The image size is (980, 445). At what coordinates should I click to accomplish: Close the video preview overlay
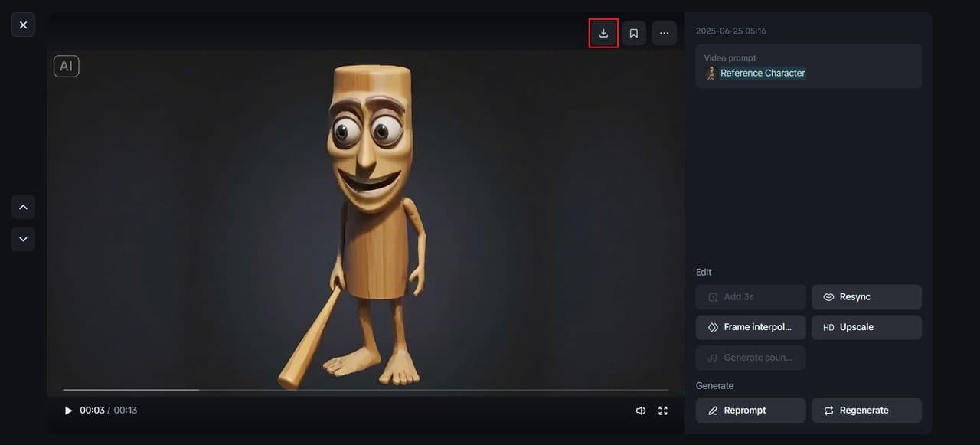point(23,25)
